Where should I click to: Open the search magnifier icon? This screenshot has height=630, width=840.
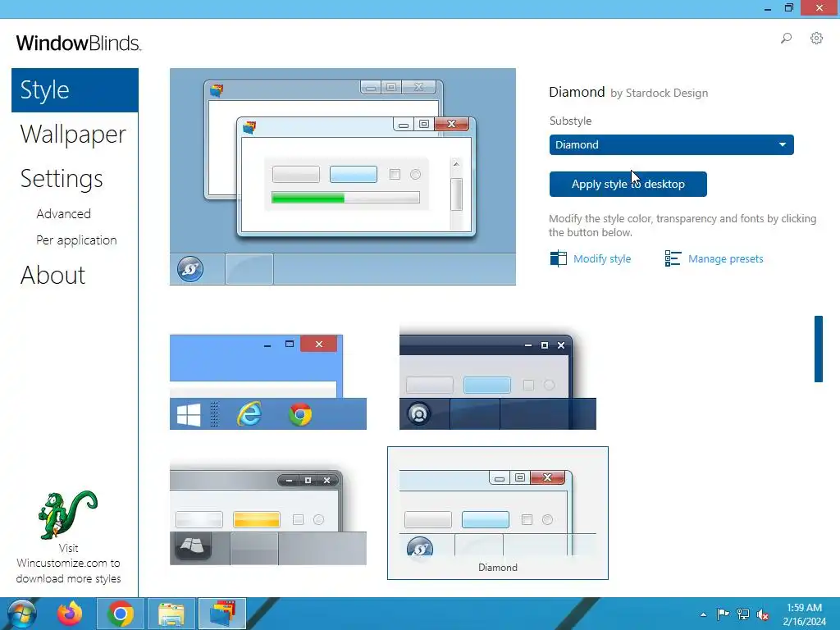pos(786,38)
